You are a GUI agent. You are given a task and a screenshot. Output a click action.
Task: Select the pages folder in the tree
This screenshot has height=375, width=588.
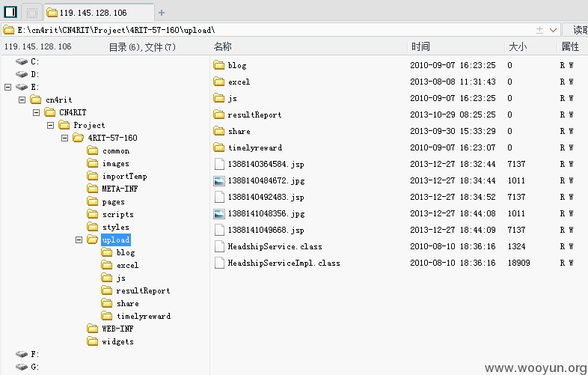pyautogui.click(x=113, y=202)
